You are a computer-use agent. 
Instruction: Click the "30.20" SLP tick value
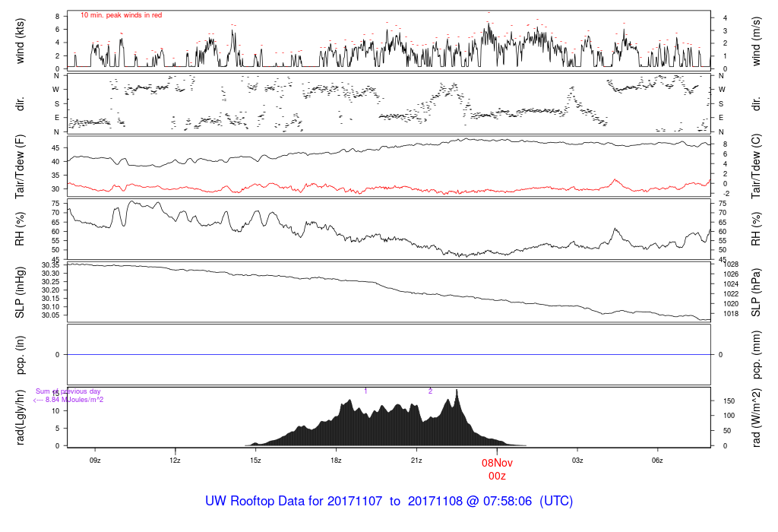click(x=51, y=290)
